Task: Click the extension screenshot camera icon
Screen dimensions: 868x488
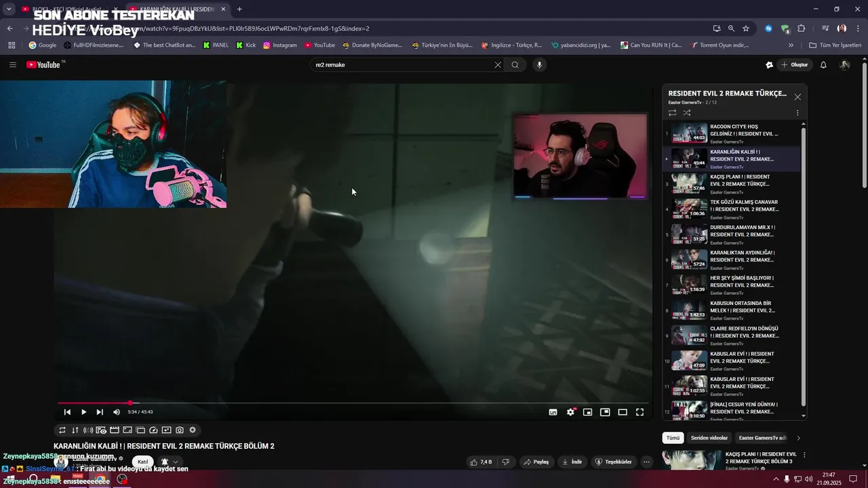Action: pos(179,430)
